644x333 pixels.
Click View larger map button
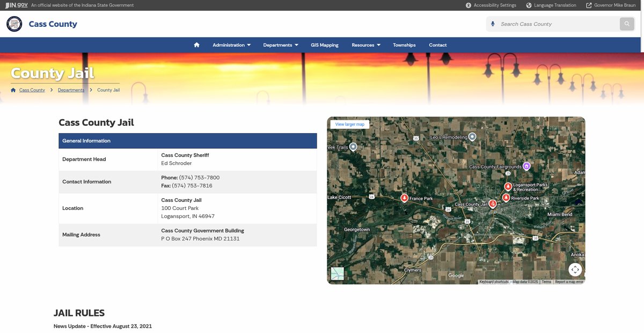tap(350, 124)
